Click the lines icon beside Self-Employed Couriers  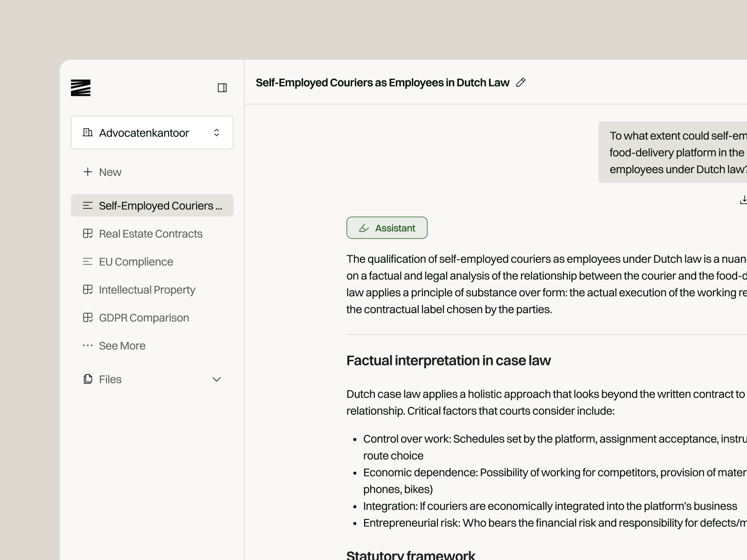point(88,205)
